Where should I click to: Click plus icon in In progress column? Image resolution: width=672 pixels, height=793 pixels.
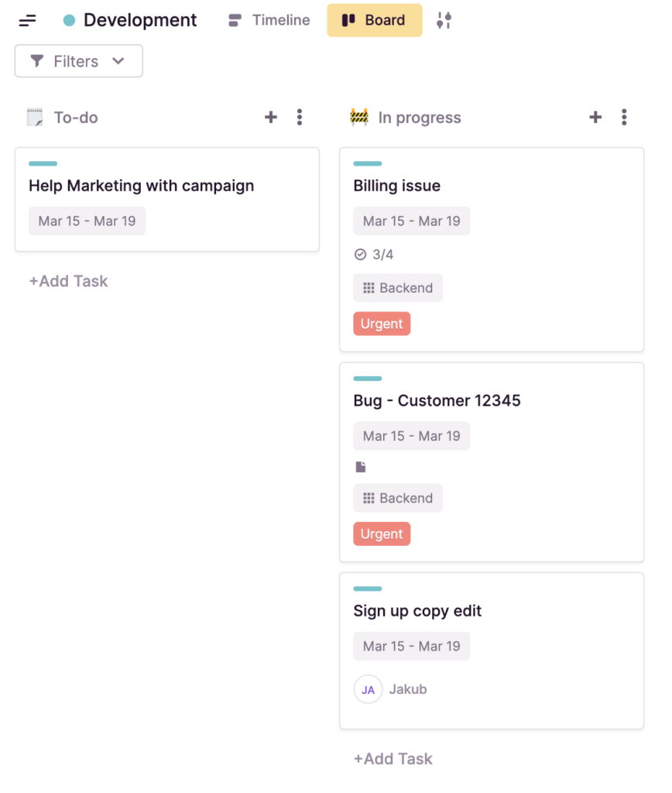click(x=595, y=118)
